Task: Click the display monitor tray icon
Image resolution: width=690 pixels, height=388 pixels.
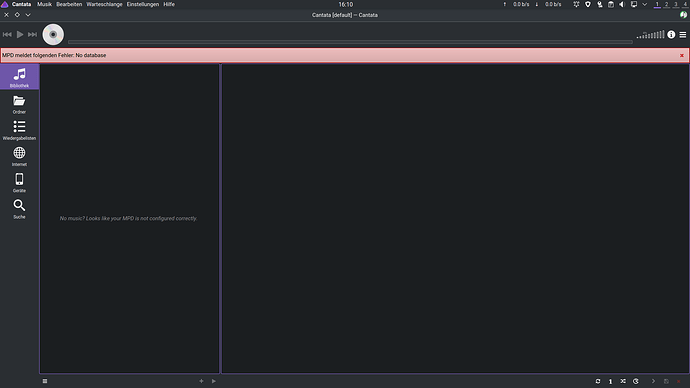Action: [x=634, y=4]
